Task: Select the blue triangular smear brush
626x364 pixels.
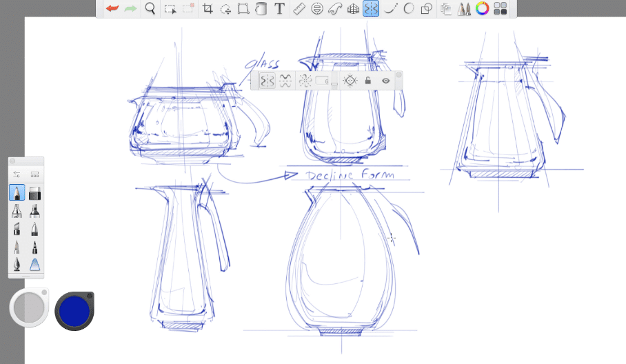Action: 34,265
